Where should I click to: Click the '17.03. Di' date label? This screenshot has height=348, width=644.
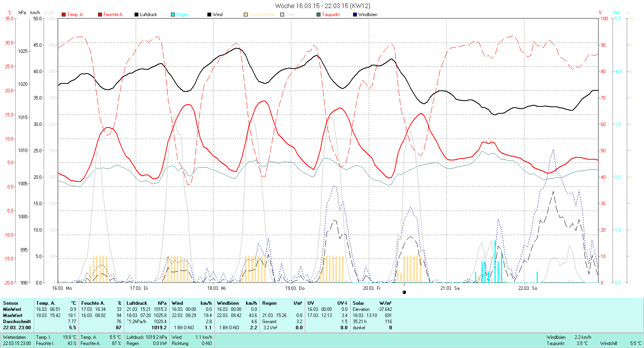pyautogui.click(x=139, y=288)
